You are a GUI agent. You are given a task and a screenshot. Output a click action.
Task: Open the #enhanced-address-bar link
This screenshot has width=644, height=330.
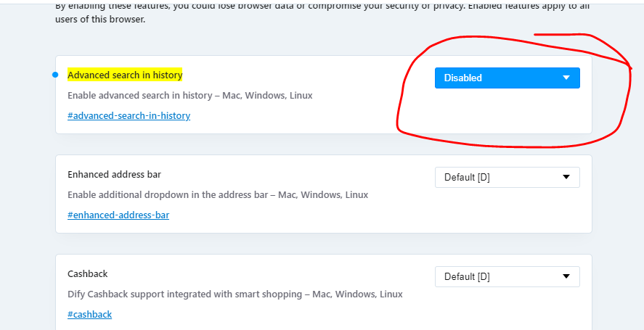118,215
